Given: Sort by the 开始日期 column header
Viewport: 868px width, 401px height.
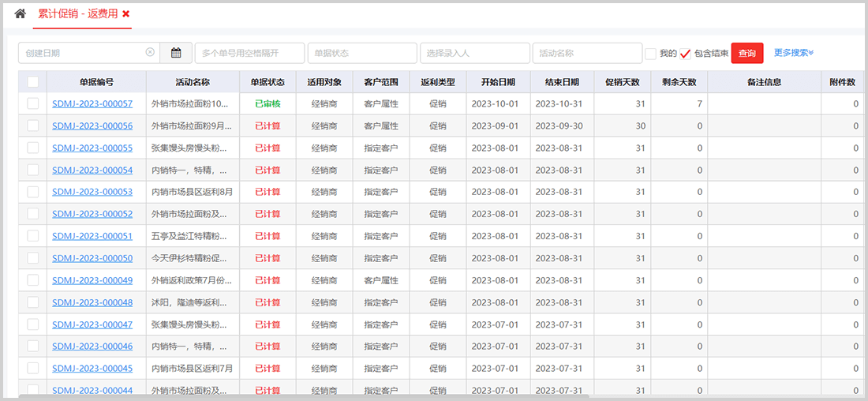Looking at the screenshot, I should coord(495,81).
